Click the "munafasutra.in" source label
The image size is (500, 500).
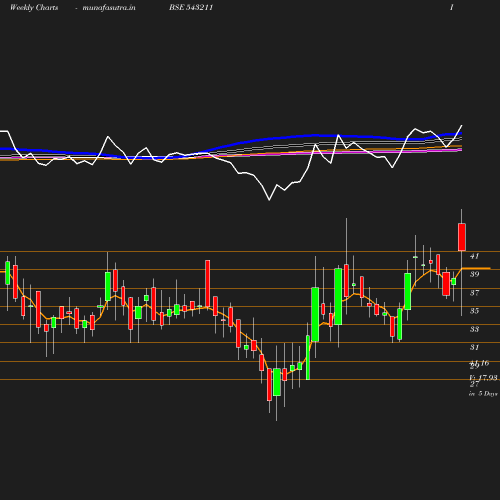pyautogui.click(x=109, y=7)
